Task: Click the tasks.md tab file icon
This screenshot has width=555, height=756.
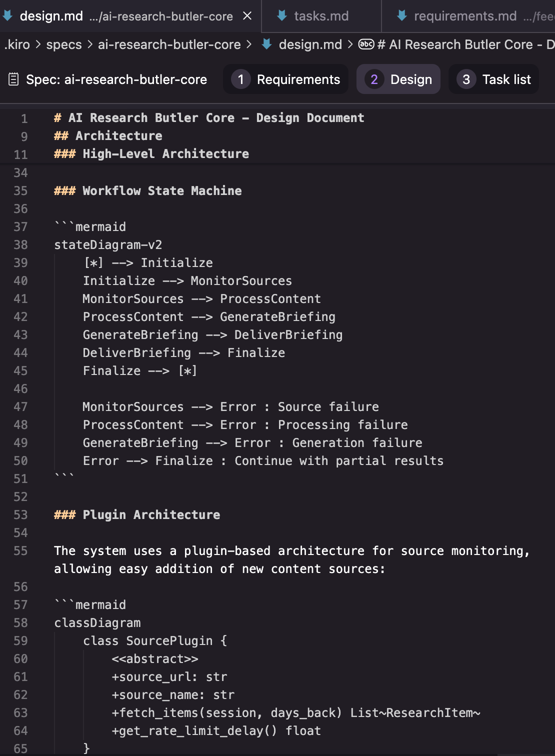Action: coord(282,16)
